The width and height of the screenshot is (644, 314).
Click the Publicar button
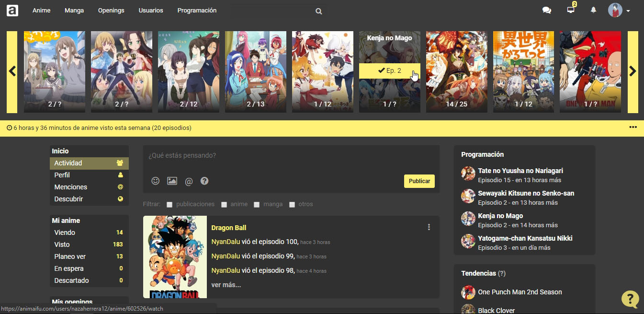click(x=419, y=181)
